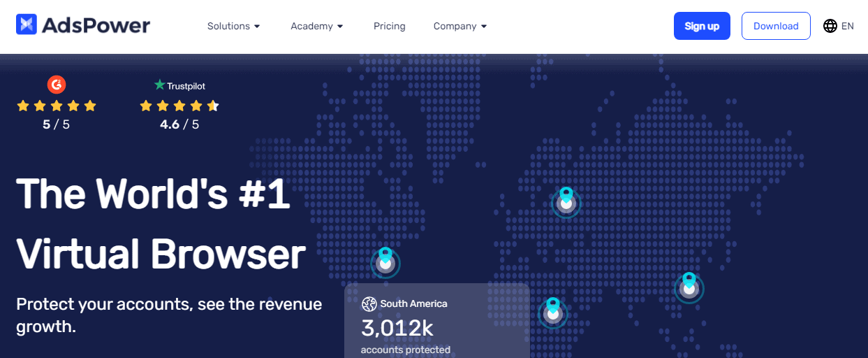Open the Solutions menu
The width and height of the screenshot is (868, 358).
[233, 26]
